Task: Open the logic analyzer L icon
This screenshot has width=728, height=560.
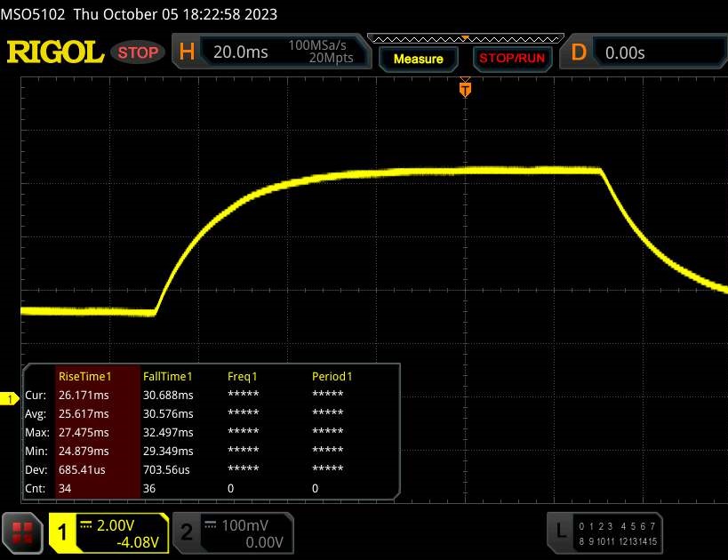Action: pyautogui.click(x=561, y=531)
